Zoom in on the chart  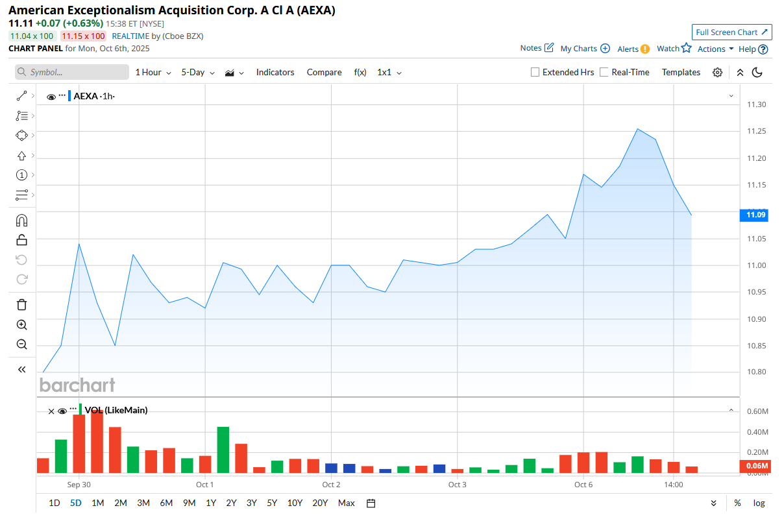(x=21, y=324)
